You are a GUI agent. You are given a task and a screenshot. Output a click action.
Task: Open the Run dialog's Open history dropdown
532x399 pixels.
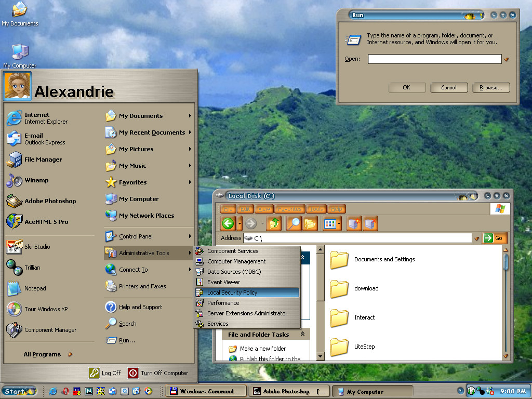[x=506, y=59]
